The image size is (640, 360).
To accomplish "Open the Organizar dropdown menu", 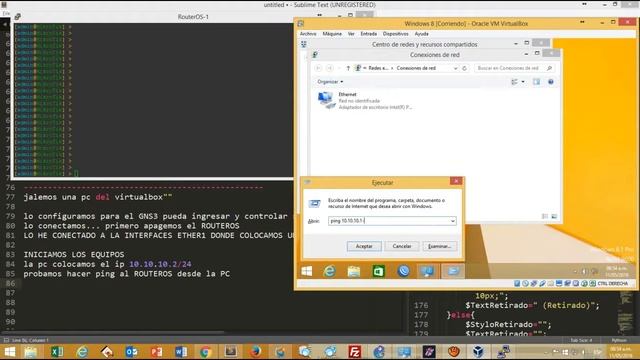I will [x=330, y=82].
